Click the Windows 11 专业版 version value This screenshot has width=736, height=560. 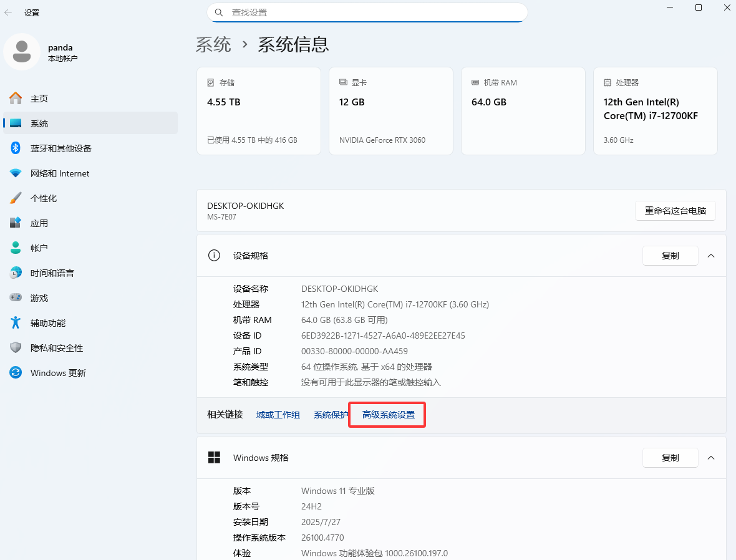click(x=337, y=491)
